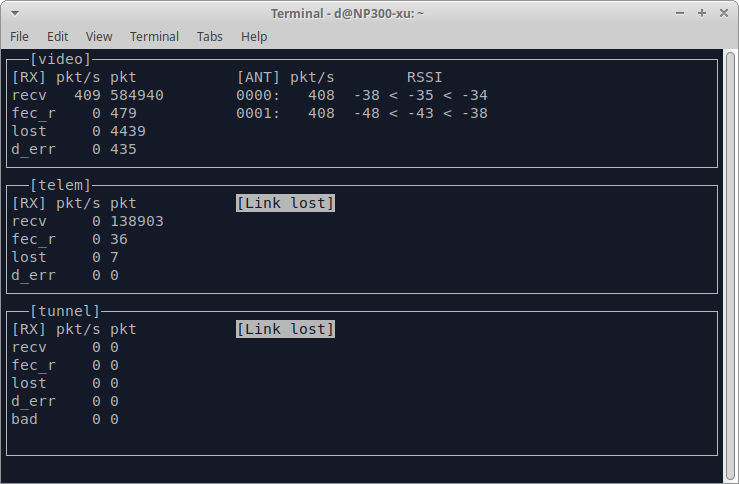Image resolution: width=739 pixels, height=484 pixels.
Task: Click telem fec_r count 36
Action: pyautogui.click(x=119, y=239)
